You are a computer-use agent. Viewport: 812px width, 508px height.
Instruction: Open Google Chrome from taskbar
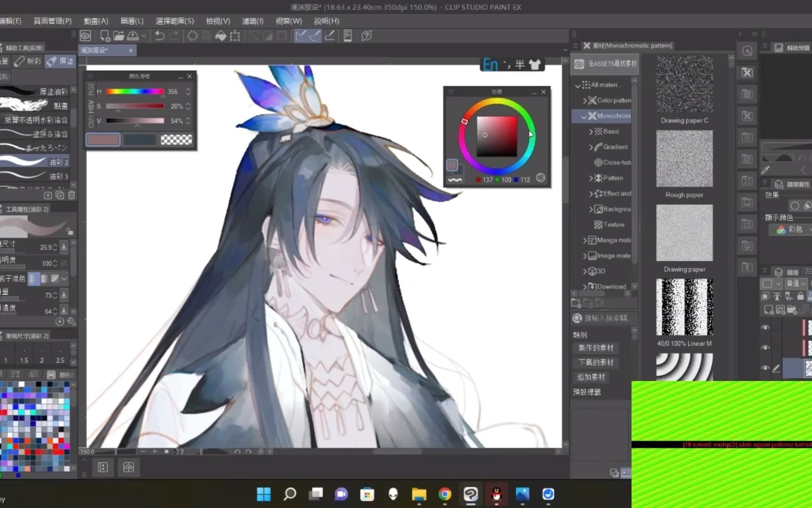pos(445,494)
